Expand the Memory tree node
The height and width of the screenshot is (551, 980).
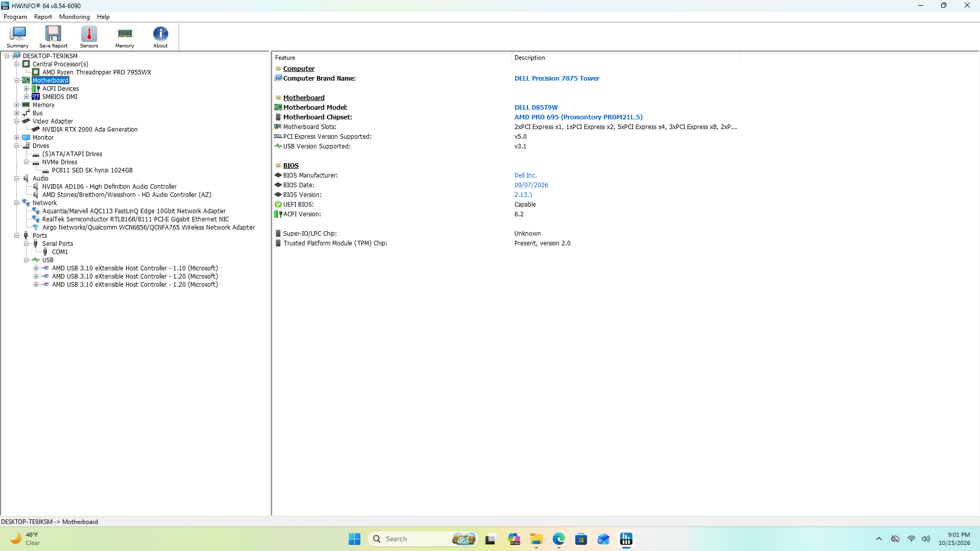point(16,105)
